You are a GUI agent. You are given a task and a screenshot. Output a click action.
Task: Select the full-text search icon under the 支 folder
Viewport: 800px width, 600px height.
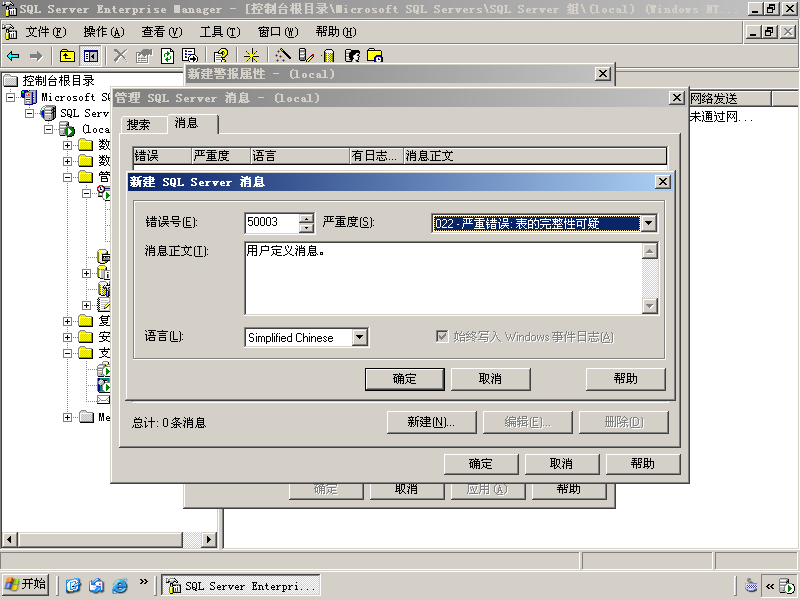click(104, 385)
